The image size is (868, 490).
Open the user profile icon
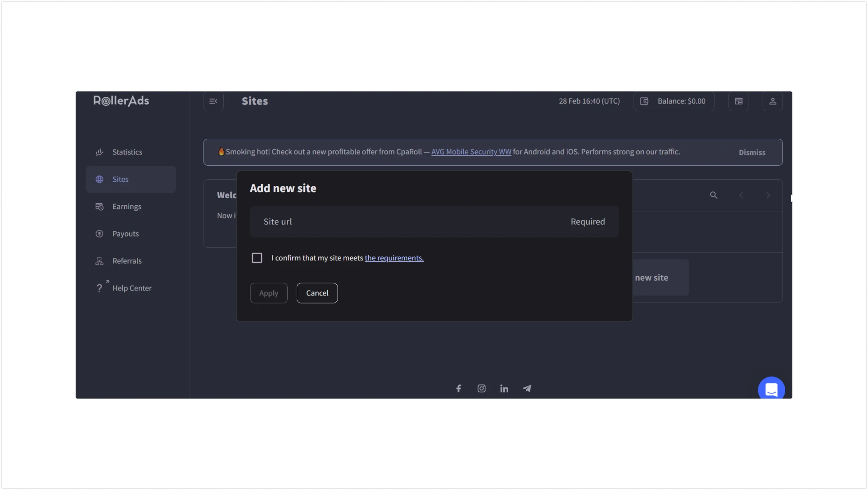pos(773,101)
